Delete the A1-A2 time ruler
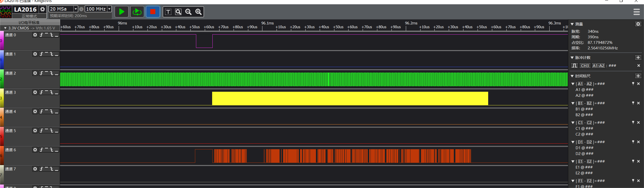The width and height of the screenshot is (644, 188). [x=638, y=84]
